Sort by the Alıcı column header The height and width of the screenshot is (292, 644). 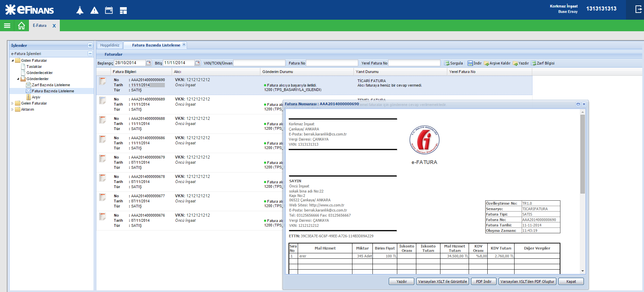click(x=215, y=72)
